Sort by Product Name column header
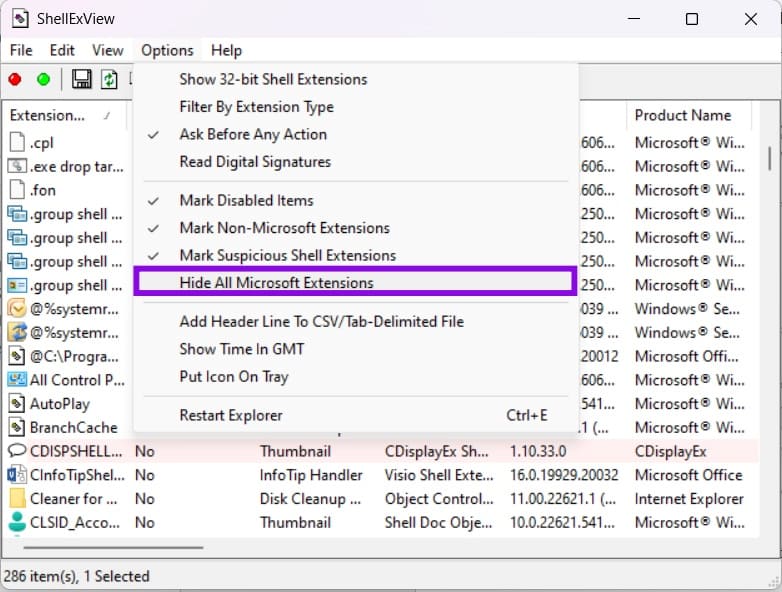Screen dimensions: 782x592 tap(688, 115)
